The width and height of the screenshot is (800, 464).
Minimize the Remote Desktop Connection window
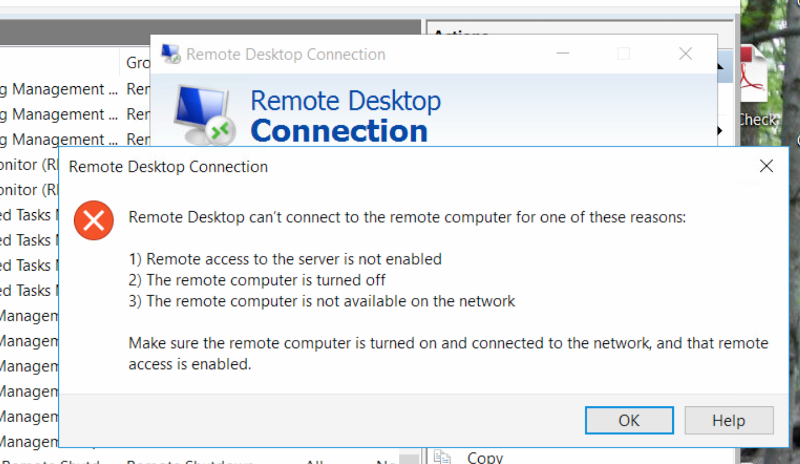tap(563, 53)
